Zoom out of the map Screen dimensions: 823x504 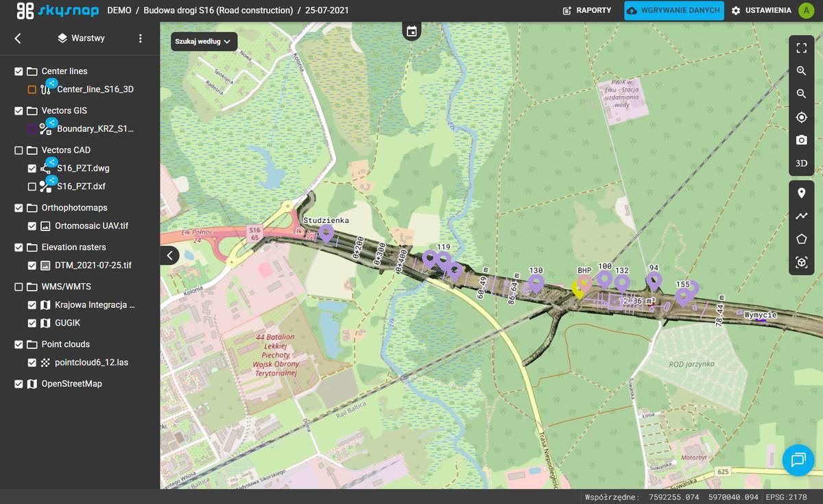[x=801, y=94]
